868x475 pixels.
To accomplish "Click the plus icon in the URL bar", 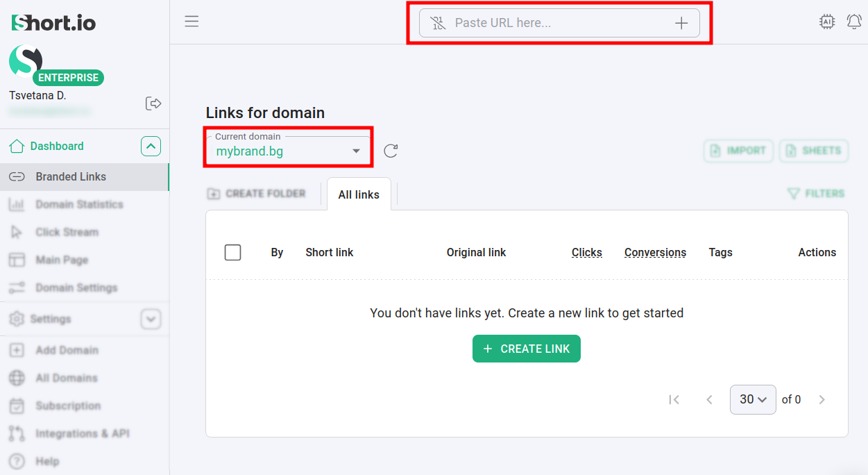I will click(681, 23).
